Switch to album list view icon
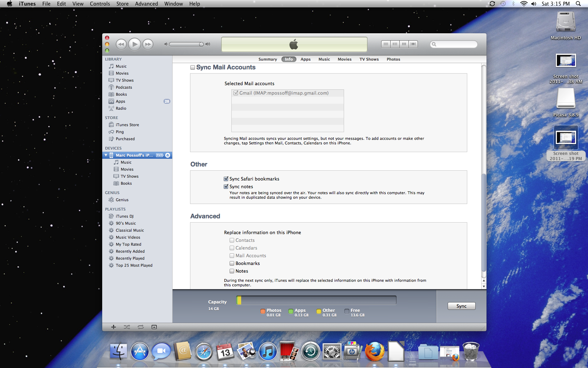Image resolution: width=588 pixels, height=368 pixels. (395, 44)
